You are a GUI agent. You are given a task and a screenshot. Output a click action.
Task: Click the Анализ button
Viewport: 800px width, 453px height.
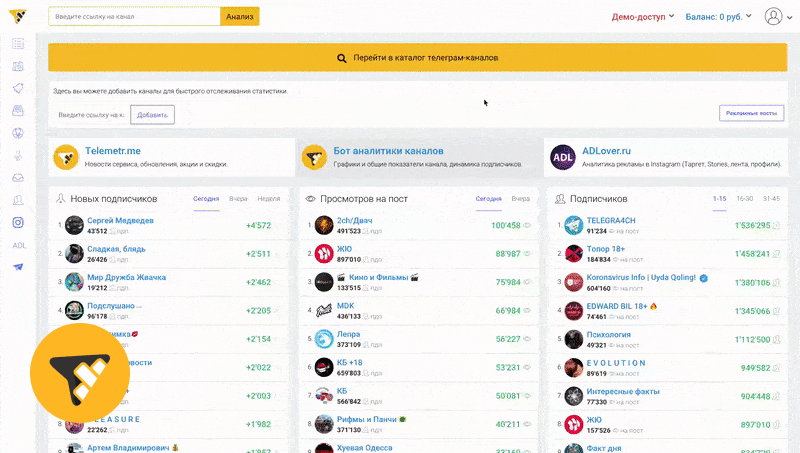tap(240, 16)
